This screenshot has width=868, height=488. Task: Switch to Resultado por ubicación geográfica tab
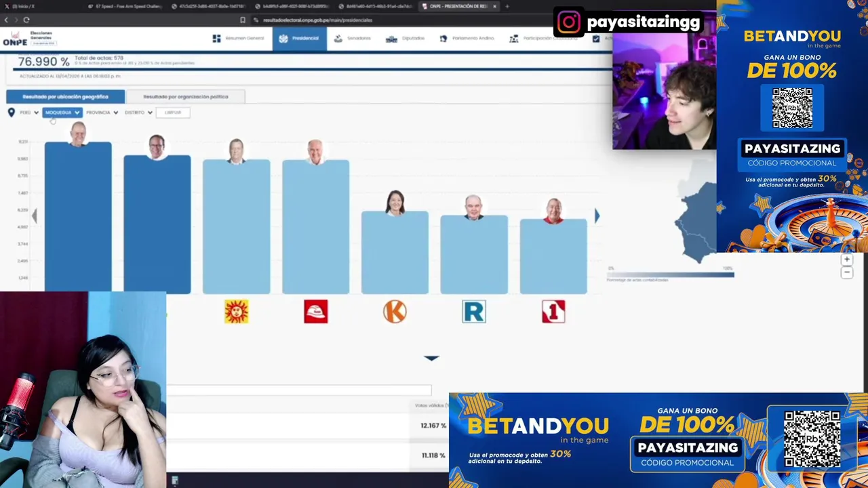coord(65,97)
